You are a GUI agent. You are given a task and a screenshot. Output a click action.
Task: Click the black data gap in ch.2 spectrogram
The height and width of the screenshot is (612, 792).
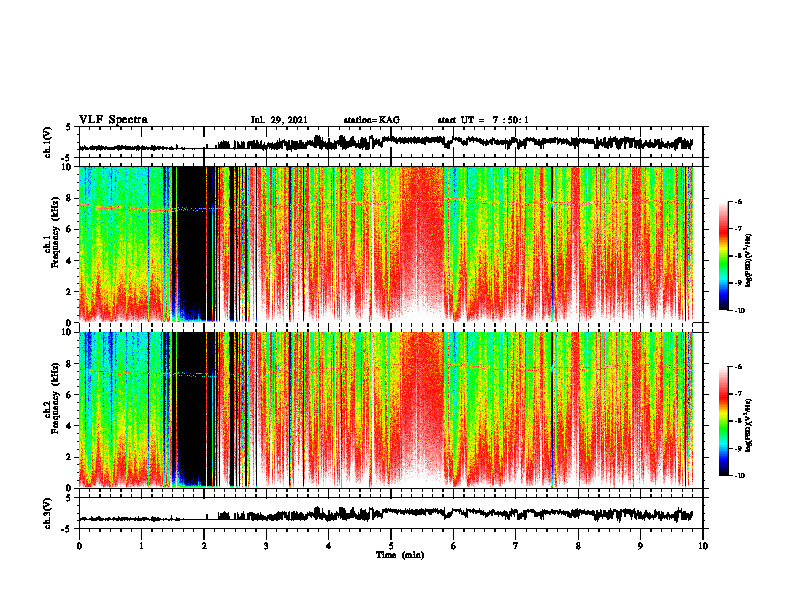point(191,408)
